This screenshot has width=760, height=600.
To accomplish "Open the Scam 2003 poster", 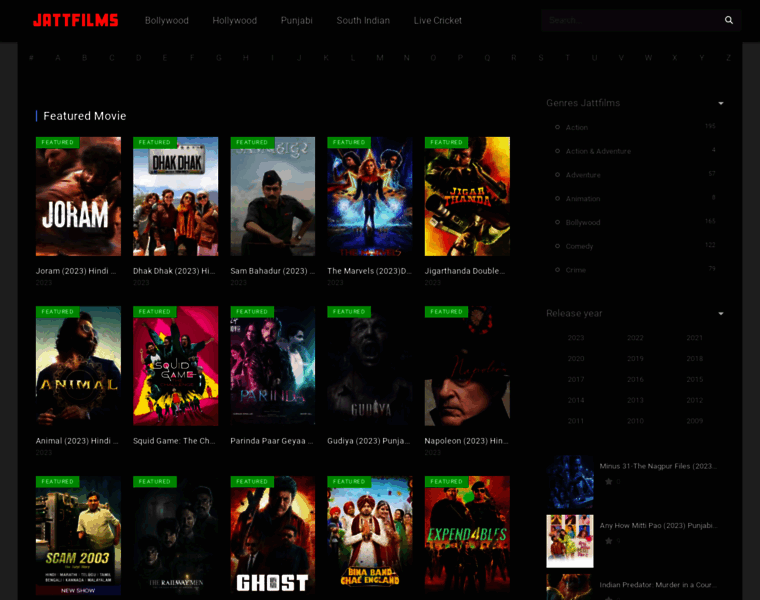I will [79, 536].
